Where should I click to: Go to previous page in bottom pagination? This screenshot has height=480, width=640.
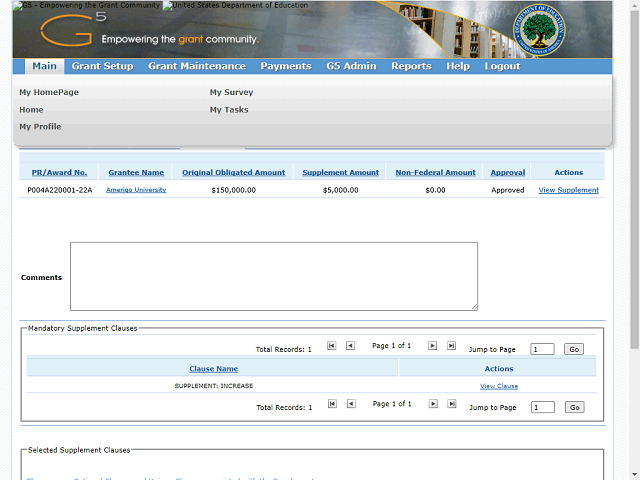click(351, 404)
